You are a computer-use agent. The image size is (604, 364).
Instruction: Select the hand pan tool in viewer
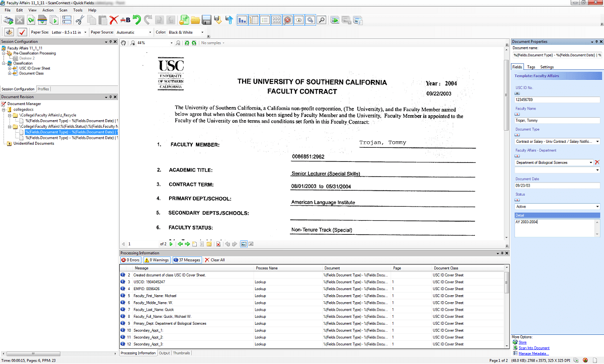(x=124, y=43)
